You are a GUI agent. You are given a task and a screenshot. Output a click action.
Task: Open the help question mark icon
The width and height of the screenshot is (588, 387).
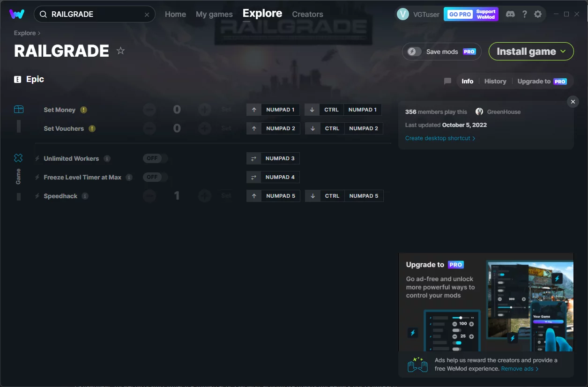point(525,14)
